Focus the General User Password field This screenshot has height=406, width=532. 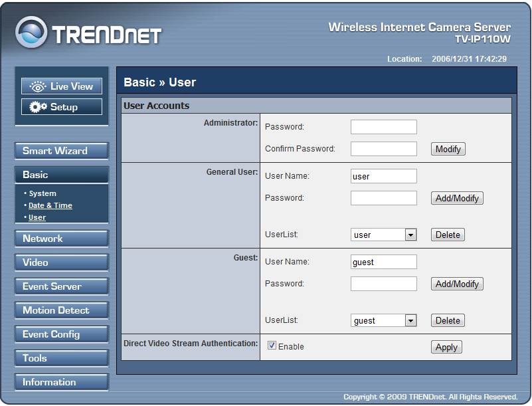[384, 198]
